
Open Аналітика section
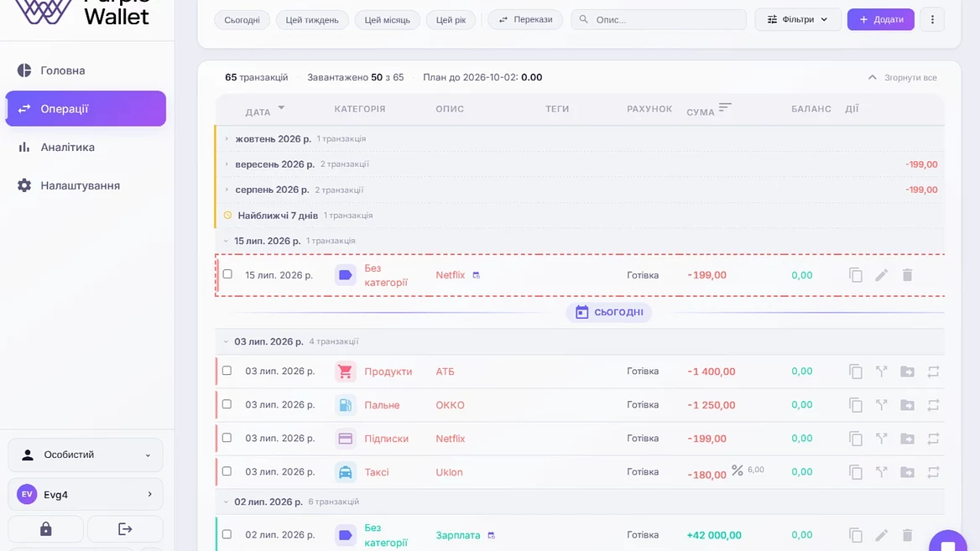(86, 148)
